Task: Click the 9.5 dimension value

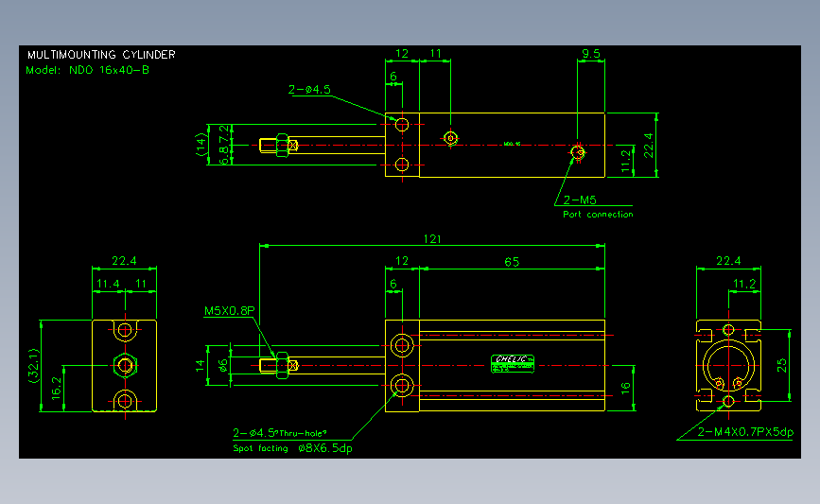Action: (591, 53)
